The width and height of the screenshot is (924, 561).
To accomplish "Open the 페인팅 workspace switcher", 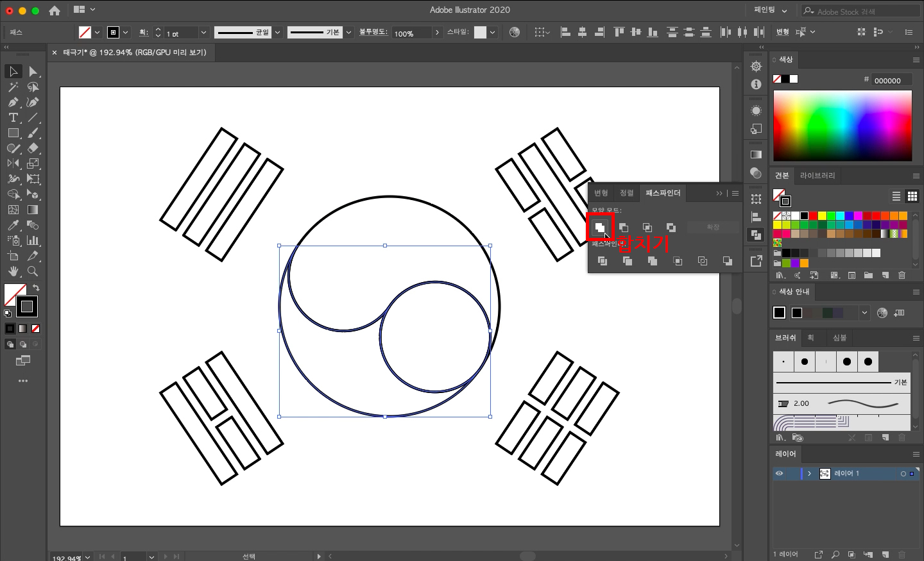I will [770, 10].
